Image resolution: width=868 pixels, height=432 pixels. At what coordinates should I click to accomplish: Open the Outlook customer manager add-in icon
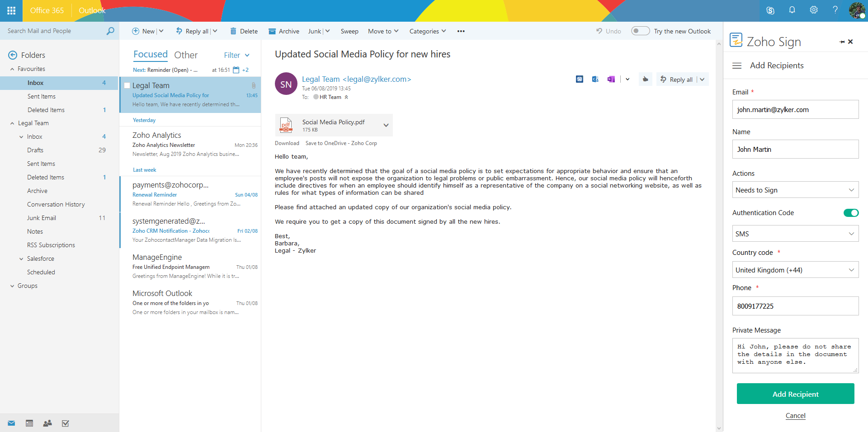(595, 79)
